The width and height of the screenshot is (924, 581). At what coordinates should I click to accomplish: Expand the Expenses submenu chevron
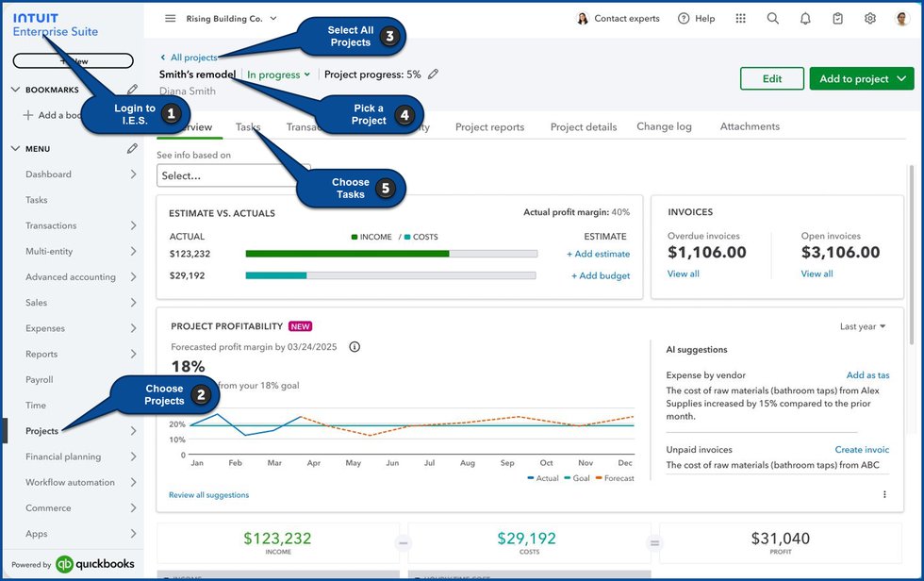(x=133, y=328)
